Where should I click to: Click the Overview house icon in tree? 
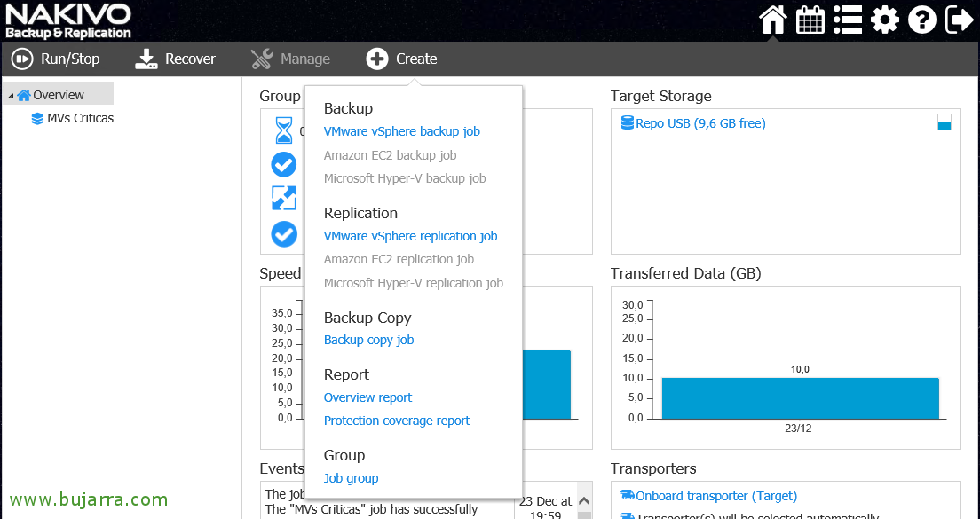[x=24, y=95]
